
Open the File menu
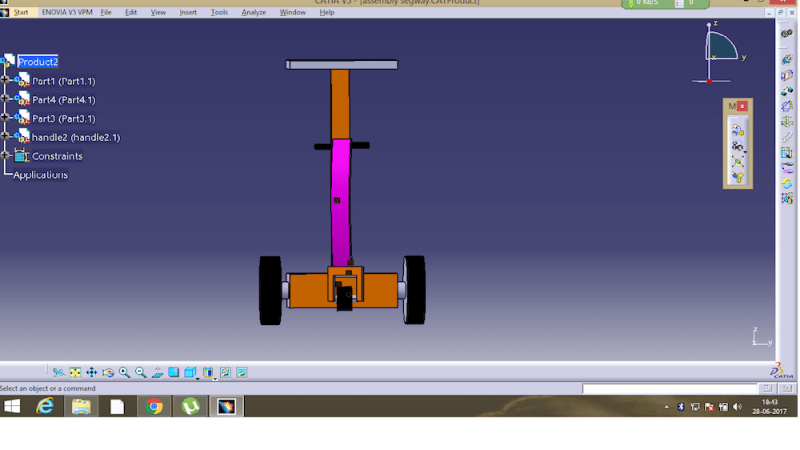(x=106, y=12)
